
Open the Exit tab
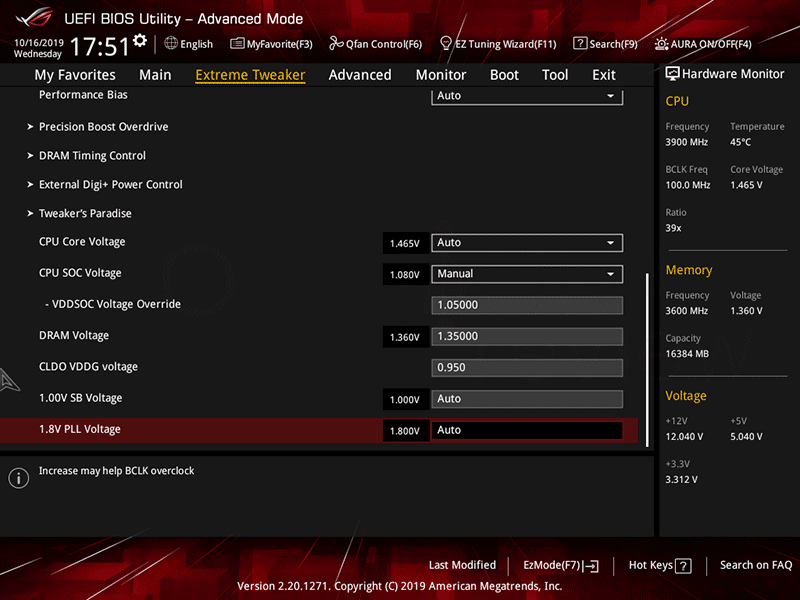(604, 75)
